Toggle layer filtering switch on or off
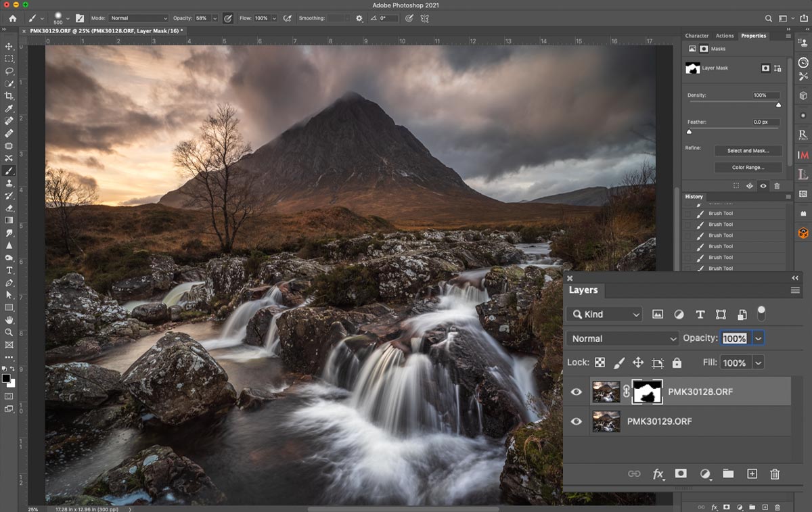This screenshot has width=812, height=512. (761, 312)
